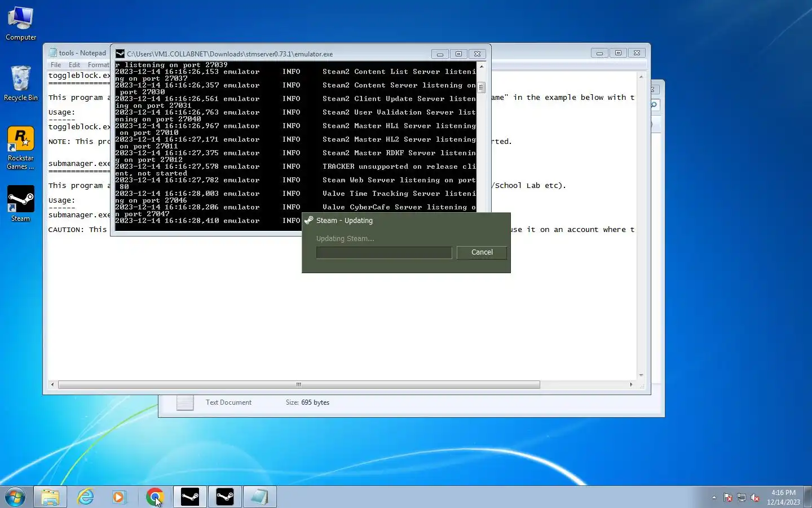The height and width of the screenshot is (508, 812).
Task: Minimize the tools Notepad window
Action: [599, 53]
